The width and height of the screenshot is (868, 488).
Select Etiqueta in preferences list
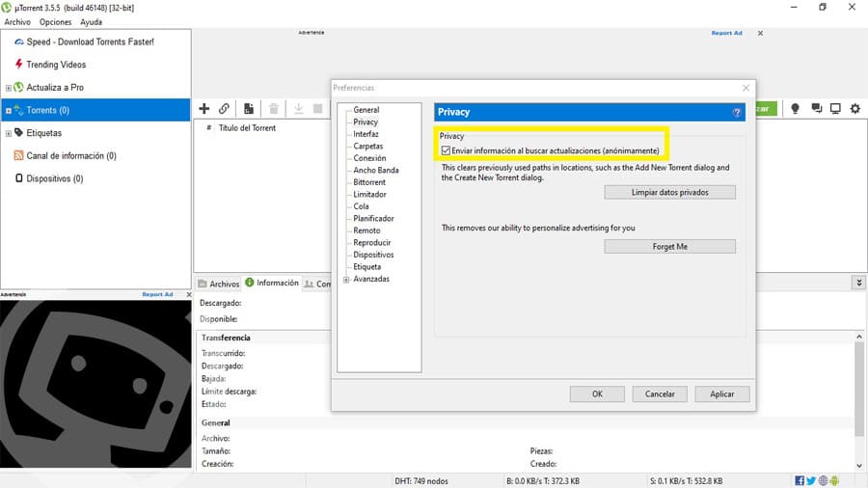point(367,267)
